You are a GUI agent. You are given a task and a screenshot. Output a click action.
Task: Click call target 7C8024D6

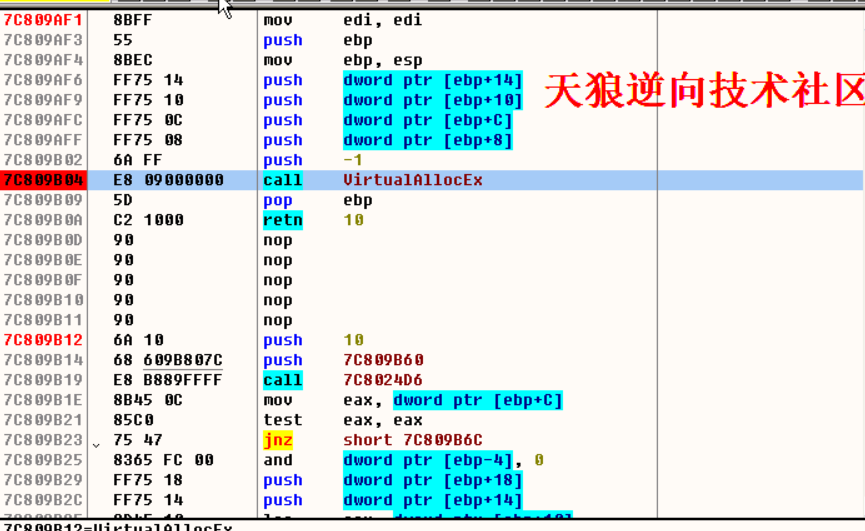point(383,380)
